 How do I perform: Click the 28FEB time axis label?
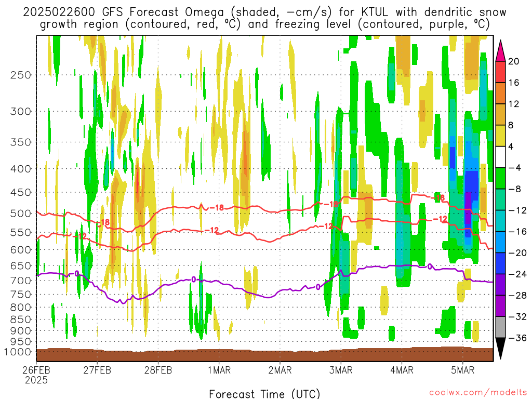point(158,370)
